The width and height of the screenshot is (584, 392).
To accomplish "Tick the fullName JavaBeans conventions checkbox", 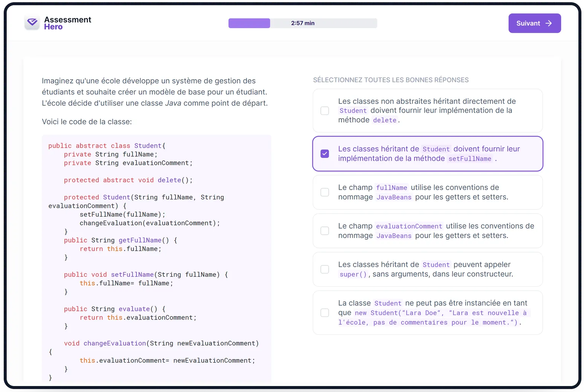I will point(325,192).
